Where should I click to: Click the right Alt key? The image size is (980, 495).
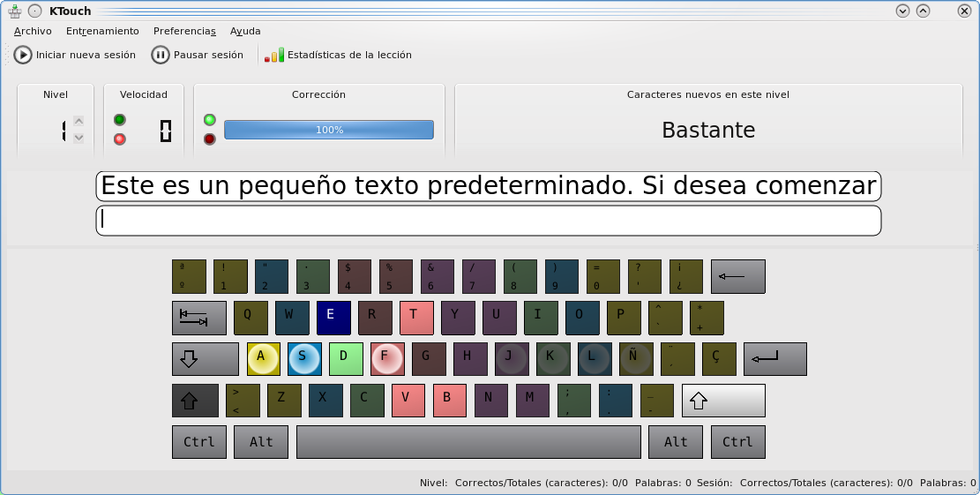click(676, 442)
